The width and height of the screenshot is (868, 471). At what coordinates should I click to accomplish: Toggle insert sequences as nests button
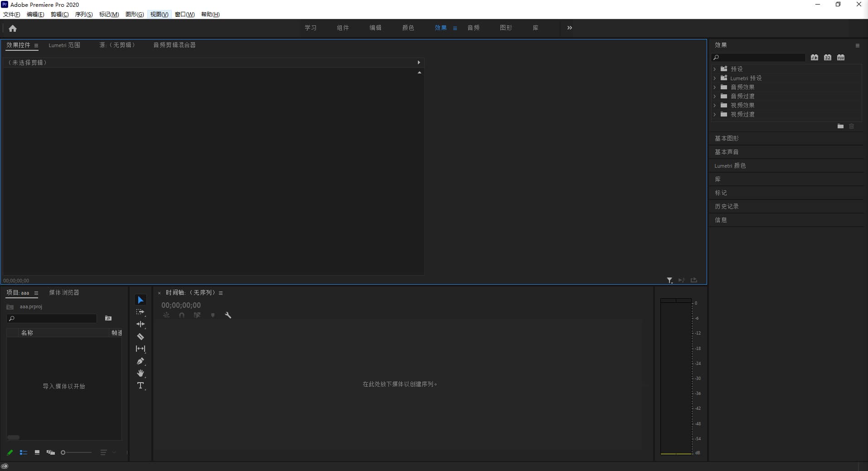click(x=166, y=315)
